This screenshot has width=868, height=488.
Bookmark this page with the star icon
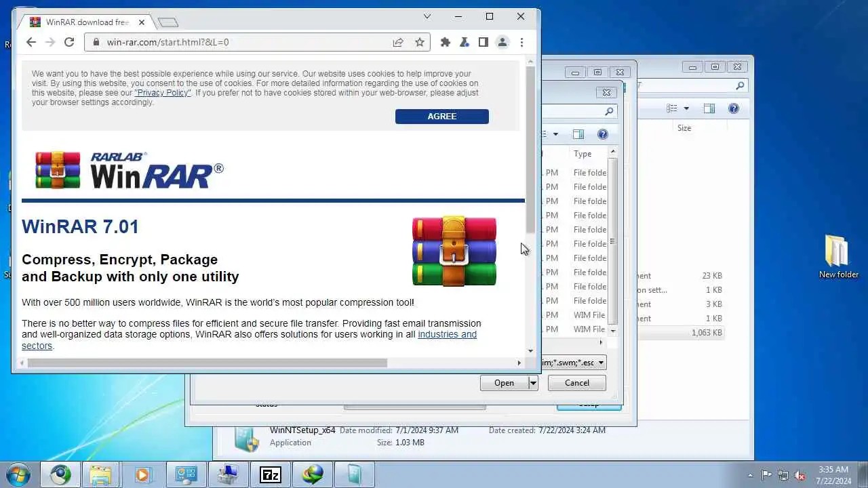[420, 42]
